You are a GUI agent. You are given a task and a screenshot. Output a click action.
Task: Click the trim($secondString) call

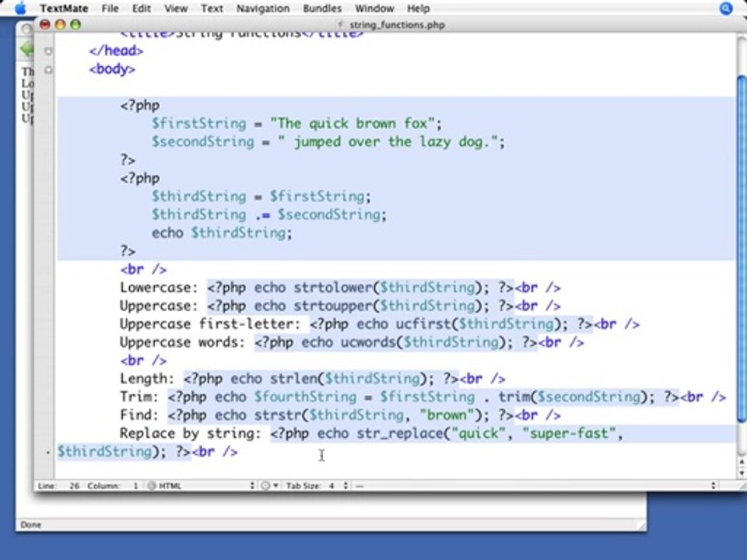tap(573, 397)
